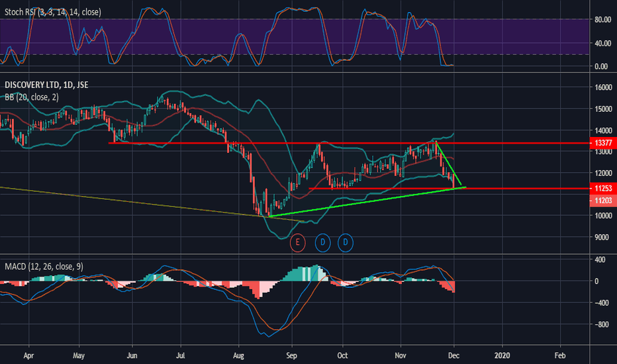Click the second blue D dividend marker
Viewport: 617px width, 364px height.
pos(346,242)
